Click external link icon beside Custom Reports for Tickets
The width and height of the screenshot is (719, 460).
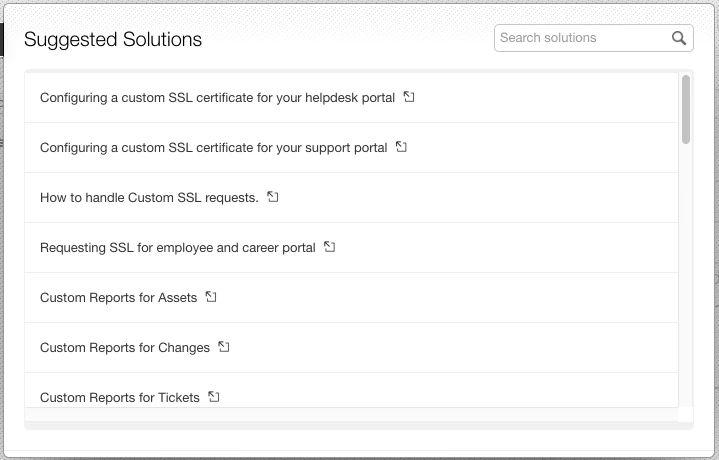click(214, 397)
